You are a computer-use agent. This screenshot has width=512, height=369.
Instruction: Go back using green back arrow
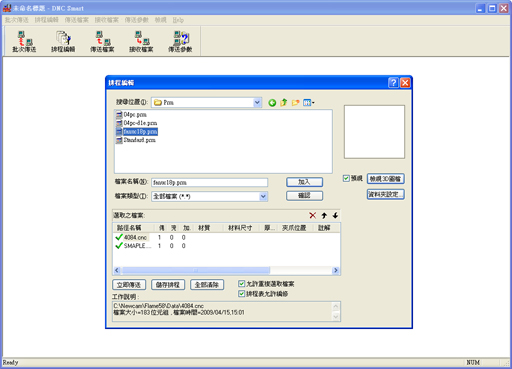[272, 103]
